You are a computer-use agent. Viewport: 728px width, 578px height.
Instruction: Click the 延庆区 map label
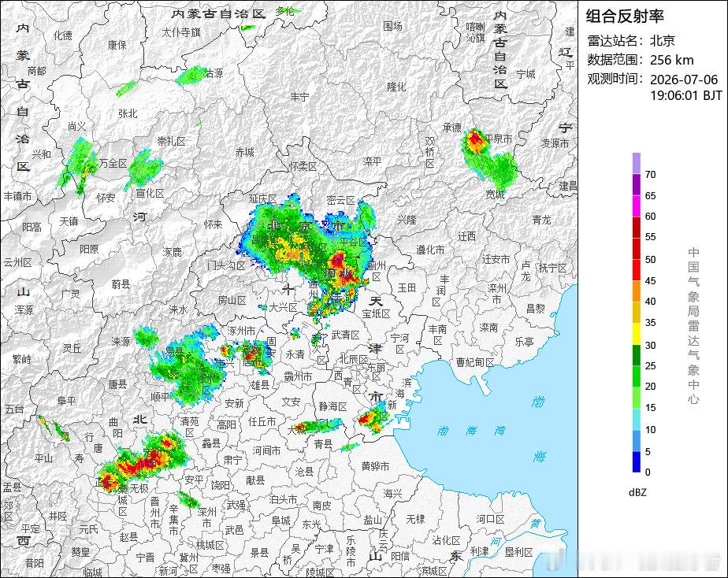(263, 198)
